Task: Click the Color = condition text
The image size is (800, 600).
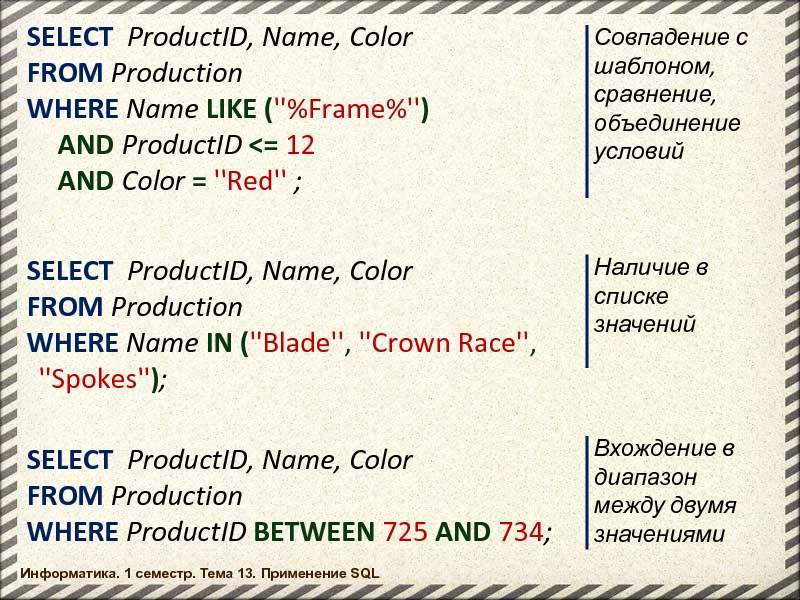Action: point(164,181)
